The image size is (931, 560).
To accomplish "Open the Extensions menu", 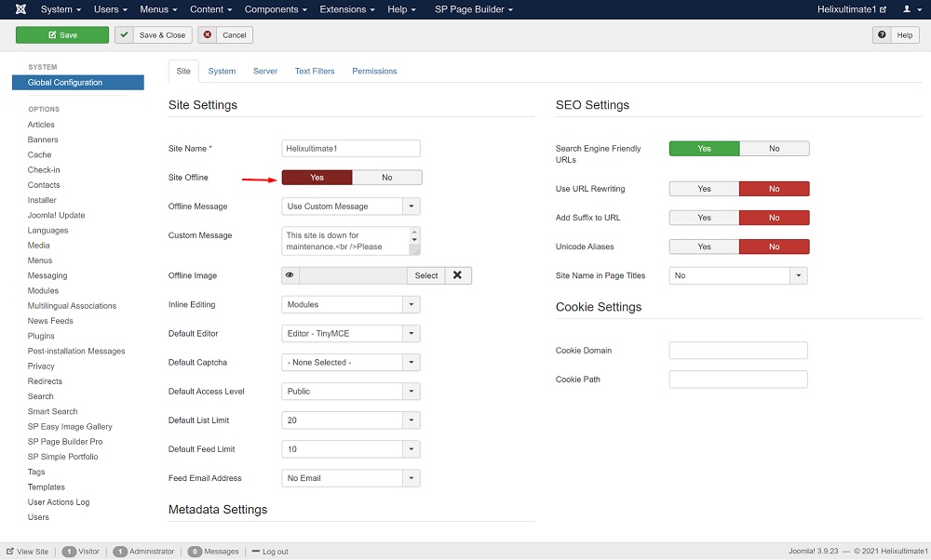I will coord(346,9).
